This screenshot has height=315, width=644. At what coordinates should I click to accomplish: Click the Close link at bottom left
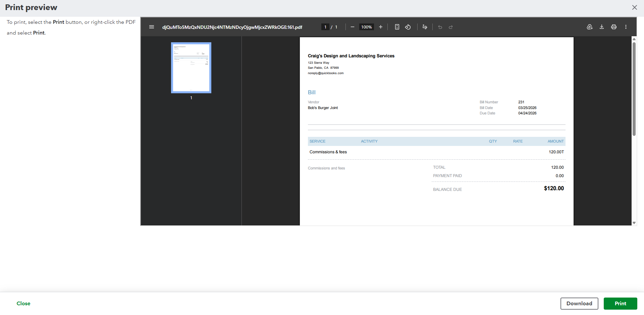tap(23, 303)
